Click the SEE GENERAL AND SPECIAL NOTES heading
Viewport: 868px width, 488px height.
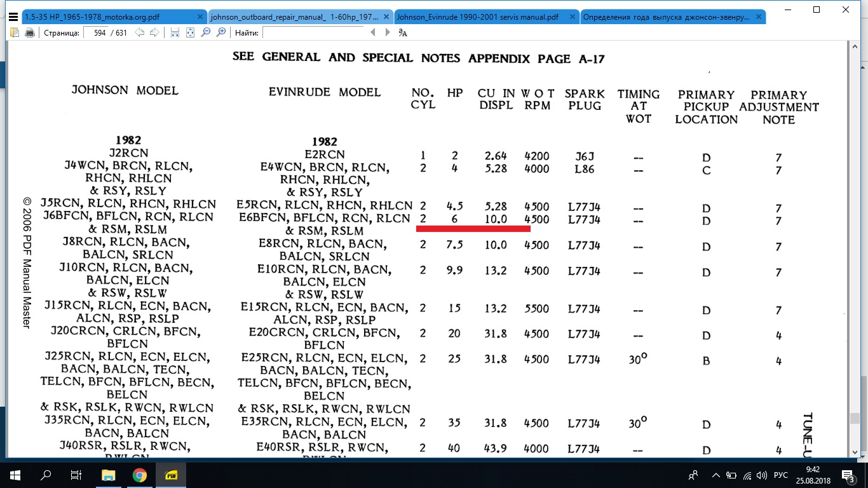419,58
